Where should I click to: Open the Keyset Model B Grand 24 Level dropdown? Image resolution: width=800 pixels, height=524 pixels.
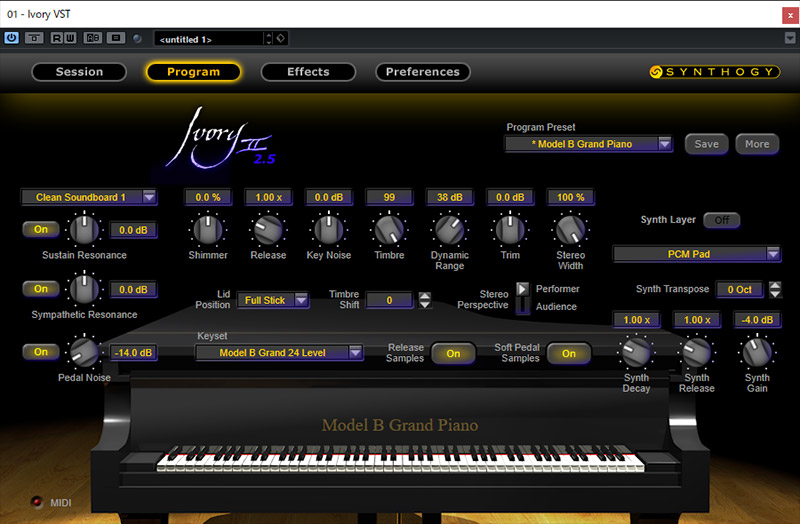279,353
